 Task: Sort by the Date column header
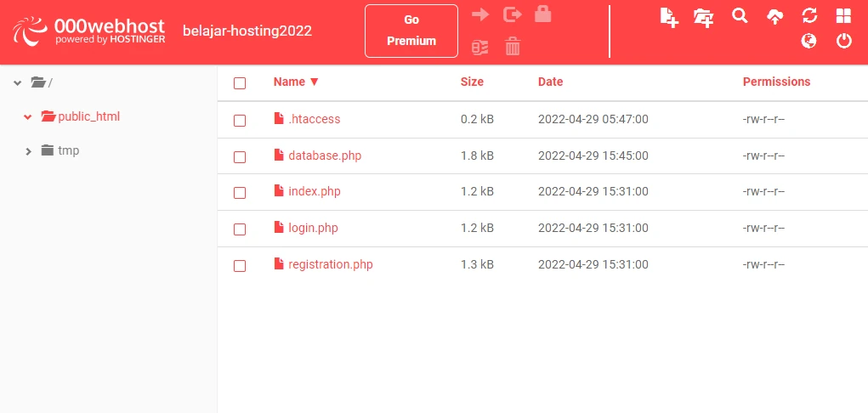pos(550,82)
